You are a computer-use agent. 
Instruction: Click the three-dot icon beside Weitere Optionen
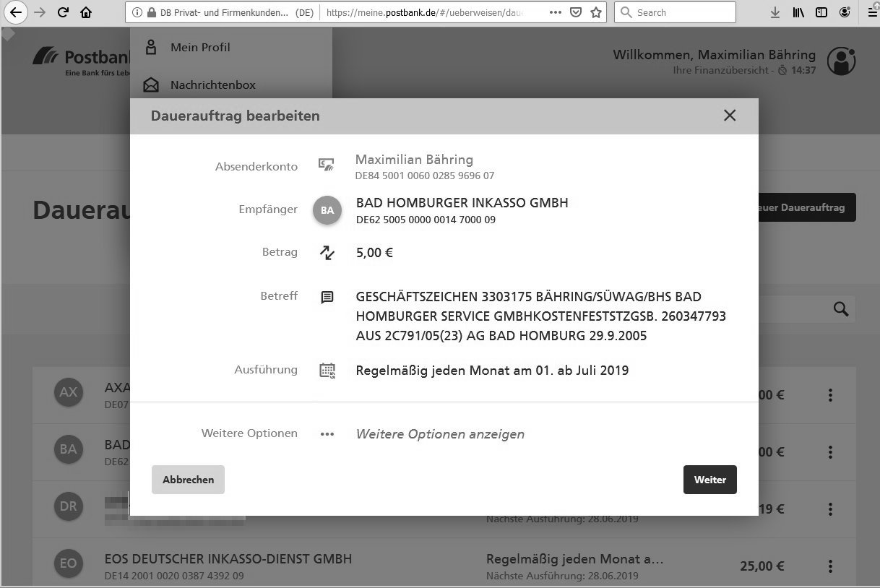327,434
